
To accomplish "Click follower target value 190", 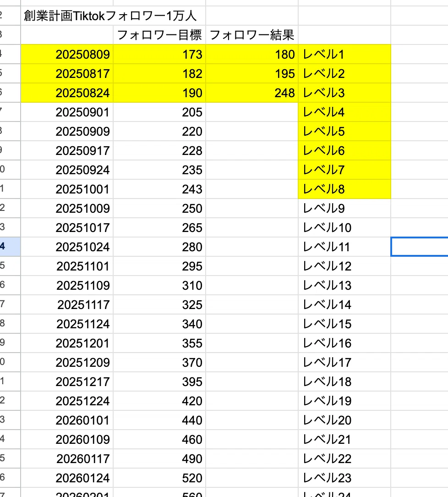I will (159, 93).
